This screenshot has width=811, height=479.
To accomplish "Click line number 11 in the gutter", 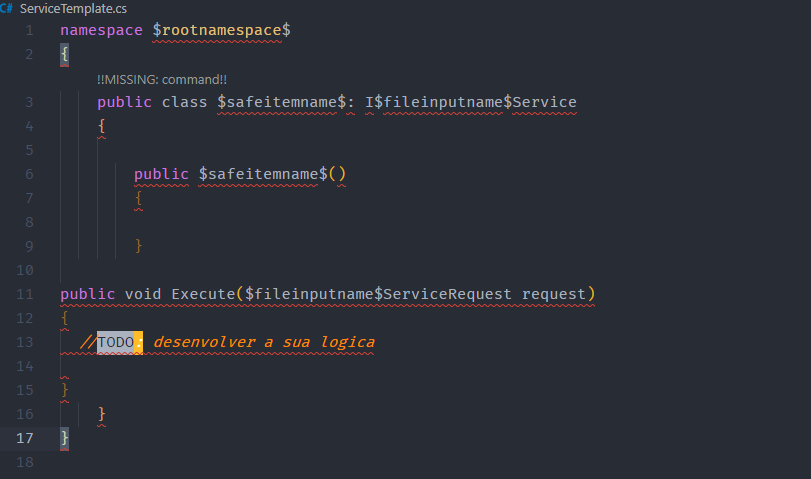I will coord(25,294).
